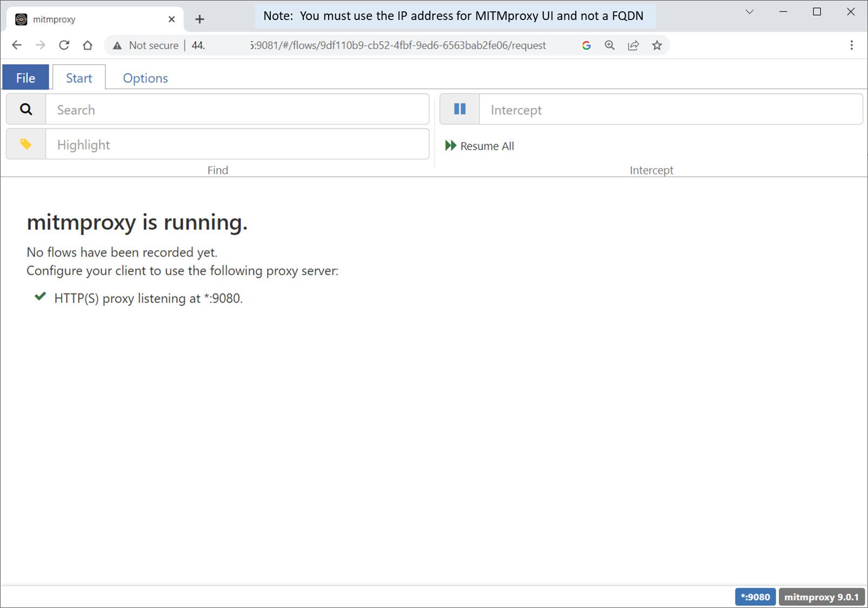
Task: Click the blue pause intercept icon
Action: [459, 110]
